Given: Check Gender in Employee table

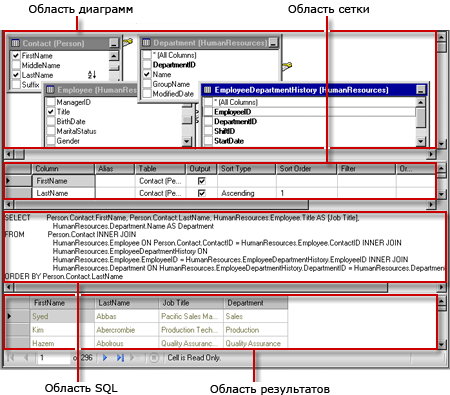Looking at the screenshot, I should coord(50,141).
